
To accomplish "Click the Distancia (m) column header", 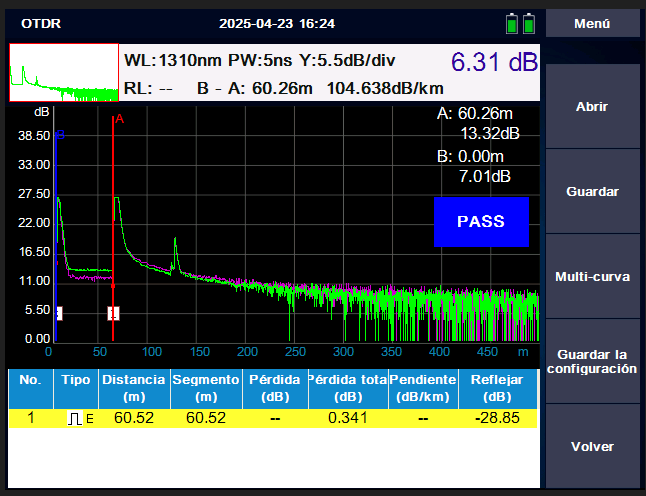I will tap(133, 388).
